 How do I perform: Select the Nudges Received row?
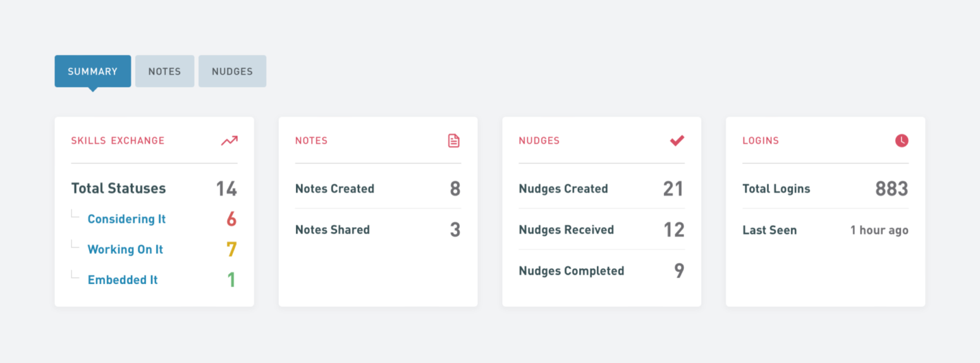(602, 230)
